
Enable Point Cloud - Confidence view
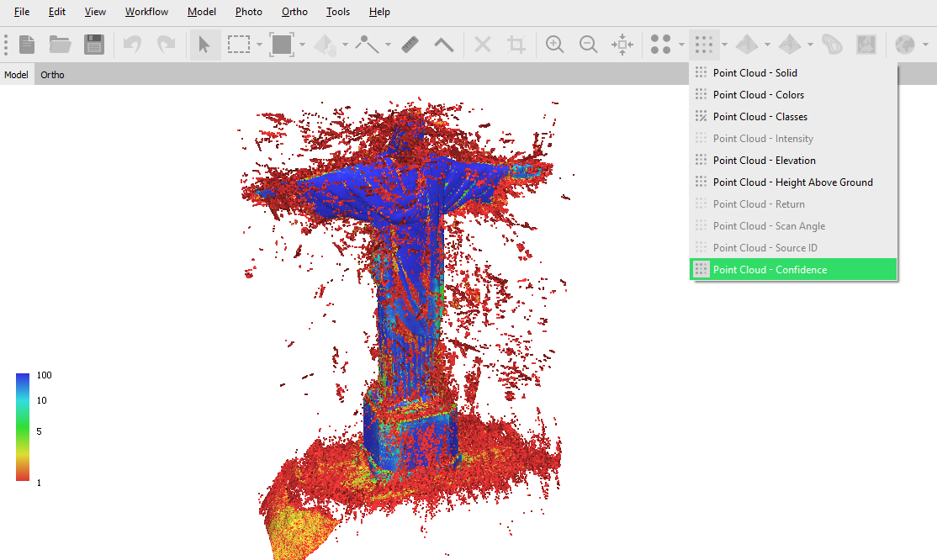[770, 270]
